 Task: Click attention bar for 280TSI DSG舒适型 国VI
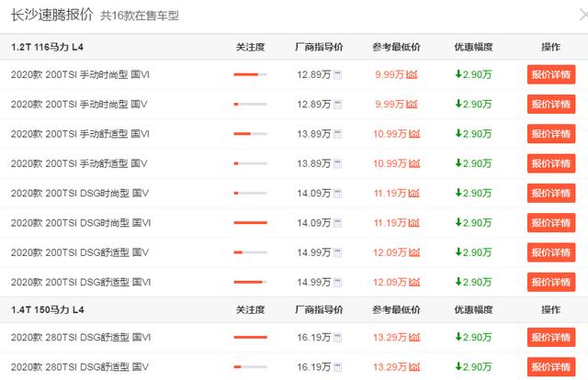[x=251, y=337]
